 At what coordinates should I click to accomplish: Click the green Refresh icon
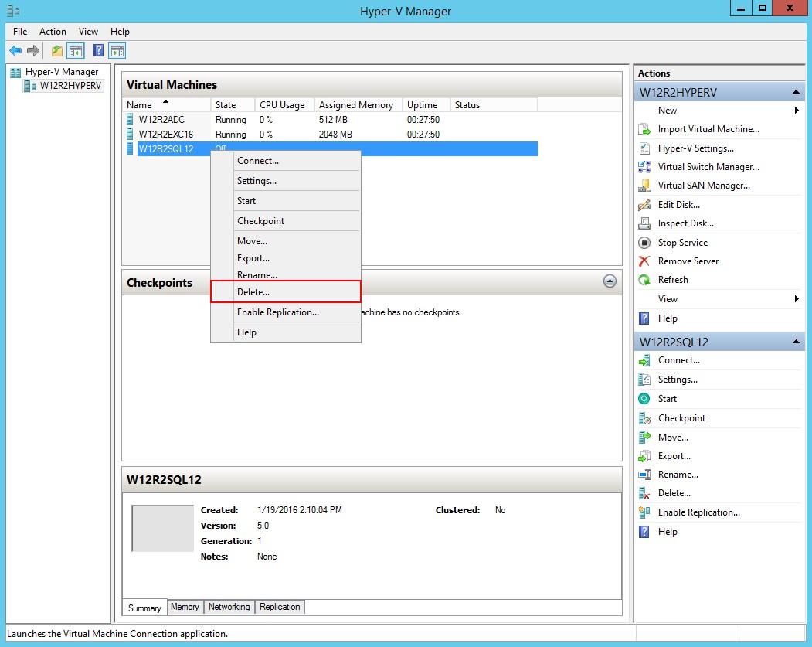644,280
